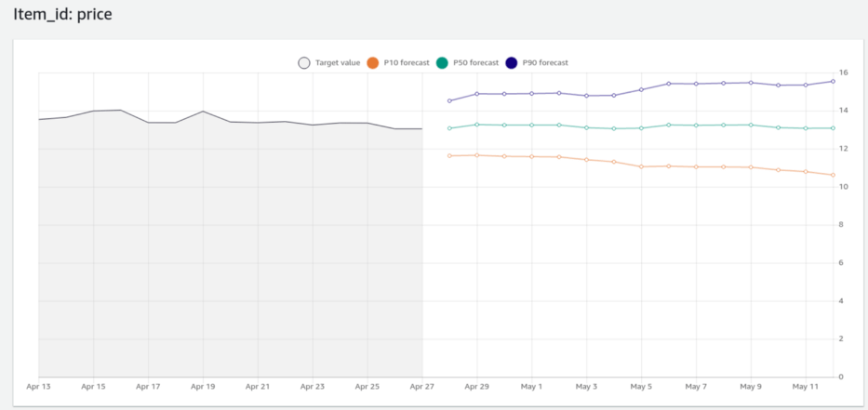Image resolution: width=868 pixels, height=410 pixels.
Task: Click the P90 forecast marker at May 9
Action: [x=751, y=83]
